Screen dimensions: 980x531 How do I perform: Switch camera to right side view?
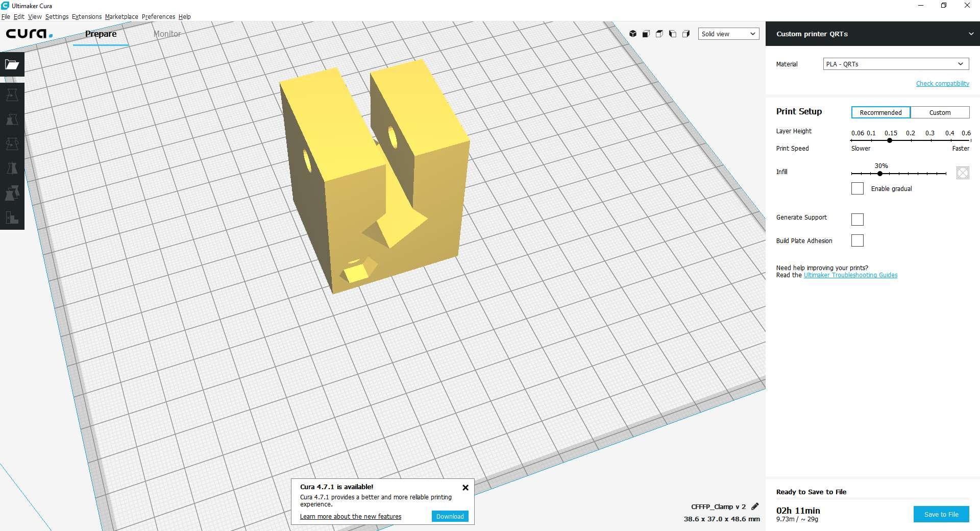(x=686, y=34)
